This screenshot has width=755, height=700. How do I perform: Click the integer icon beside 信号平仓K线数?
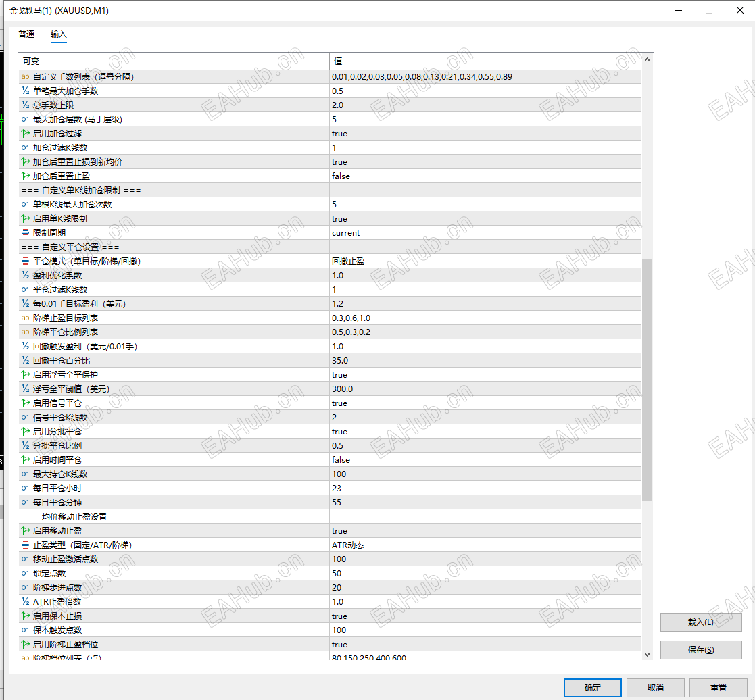tap(26, 417)
